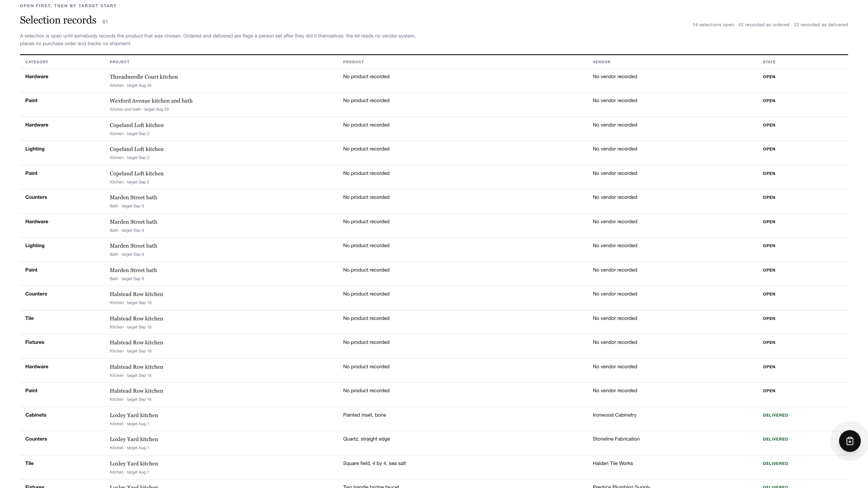The width and height of the screenshot is (868, 488).
Task: Select Paint category in Marden Street row
Action: (31, 270)
